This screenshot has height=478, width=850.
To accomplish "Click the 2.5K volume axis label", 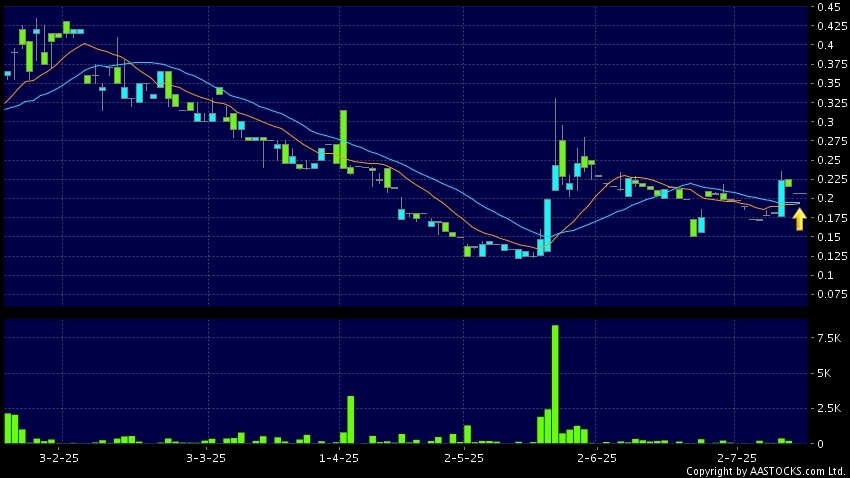I will tap(829, 409).
